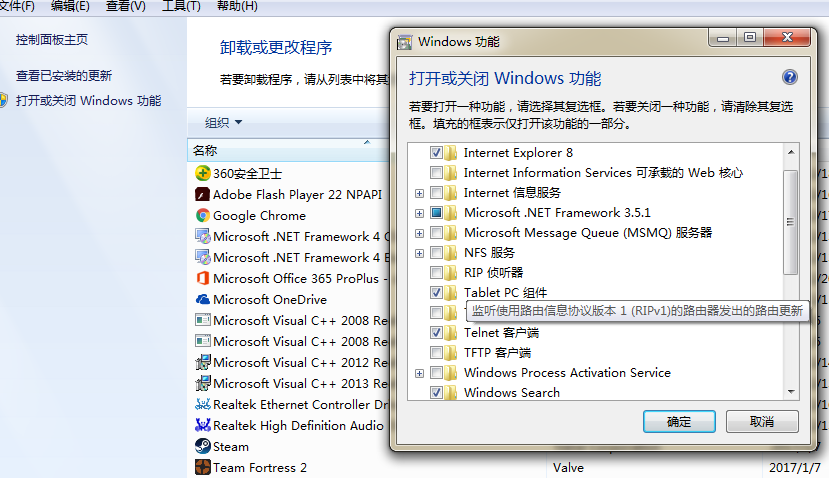Expand the NFS 服务 tree node
Screen dimensions: 829x478
click(419, 253)
